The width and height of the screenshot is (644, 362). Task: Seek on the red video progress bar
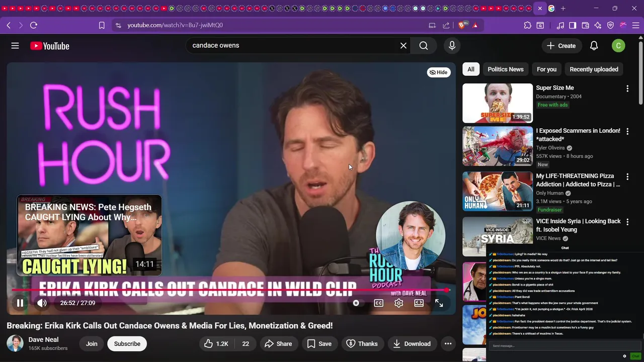point(230,290)
